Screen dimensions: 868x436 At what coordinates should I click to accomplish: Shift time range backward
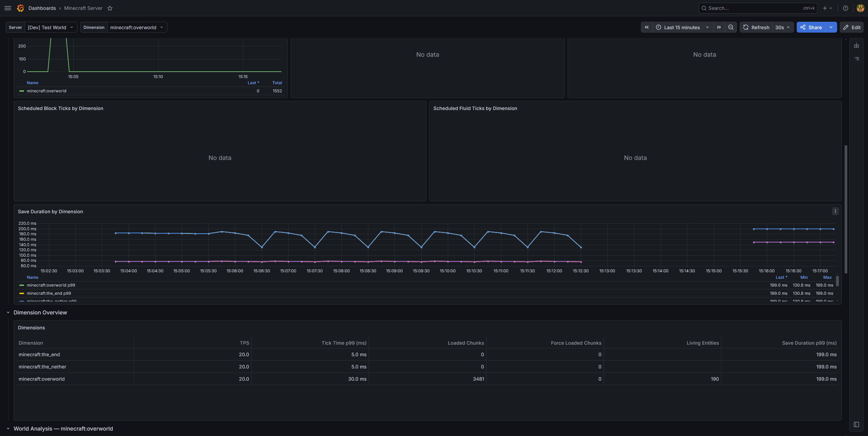point(647,27)
